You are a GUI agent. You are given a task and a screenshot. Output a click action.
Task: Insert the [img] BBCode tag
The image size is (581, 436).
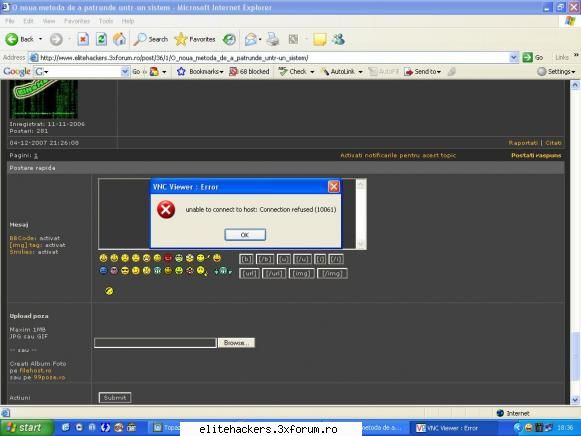pyautogui.click(x=301, y=273)
